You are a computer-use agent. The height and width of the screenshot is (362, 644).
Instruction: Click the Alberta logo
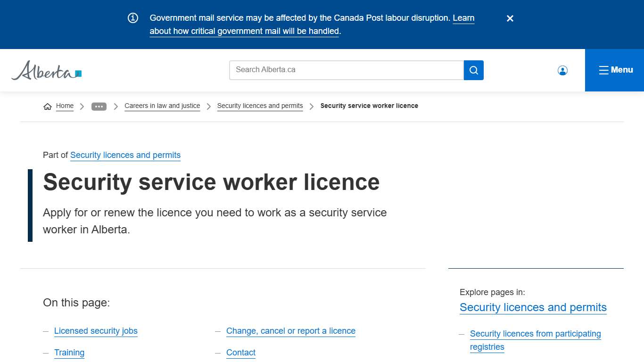pyautogui.click(x=46, y=70)
